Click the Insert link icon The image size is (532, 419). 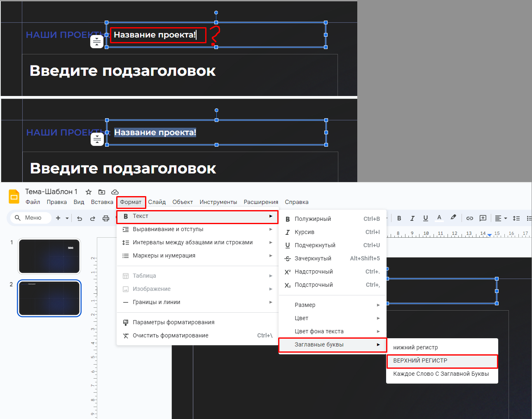point(469,218)
